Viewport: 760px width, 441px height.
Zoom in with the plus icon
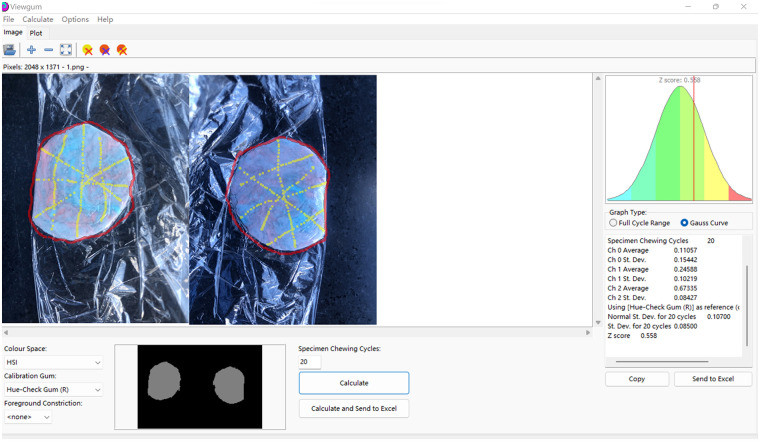[x=32, y=49]
